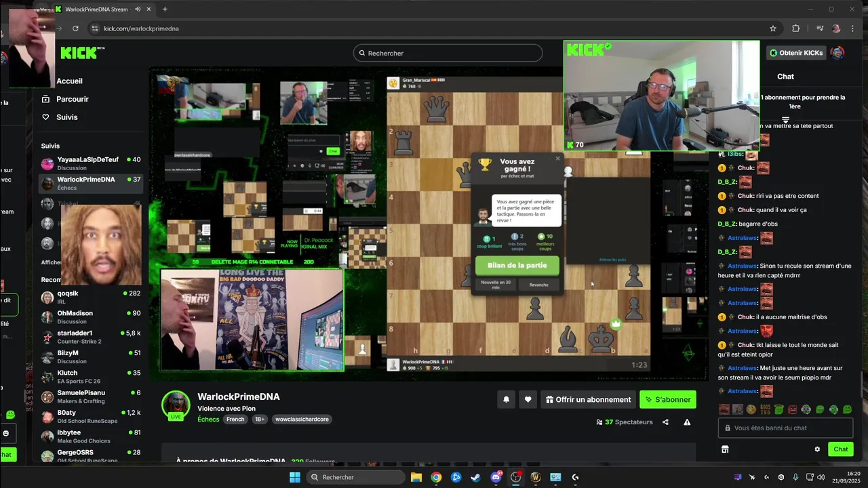
Task: Click the heart follow button
Action: click(528, 400)
